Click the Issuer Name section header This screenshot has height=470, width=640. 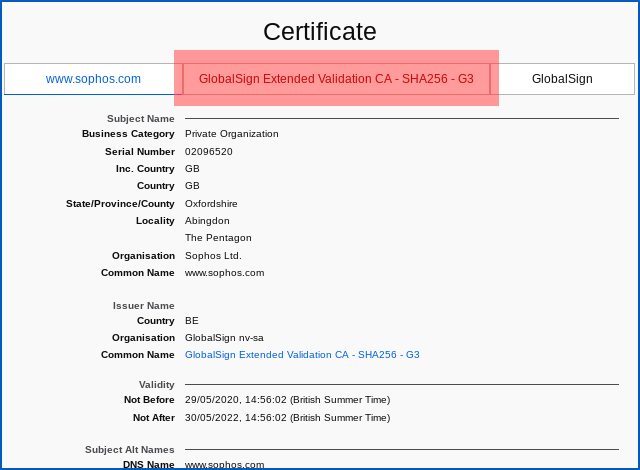click(x=143, y=306)
